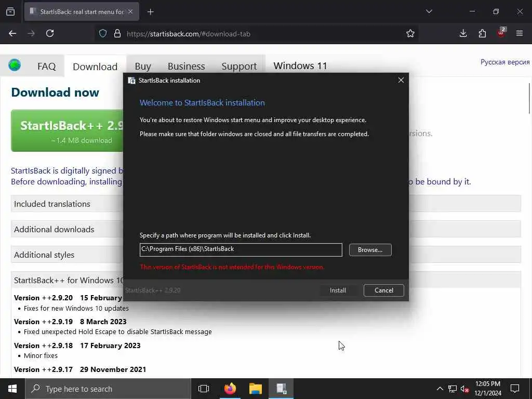The width and height of the screenshot is (532, 399).
Task: Click the Browse... button in installer
Action: point(370,250)
